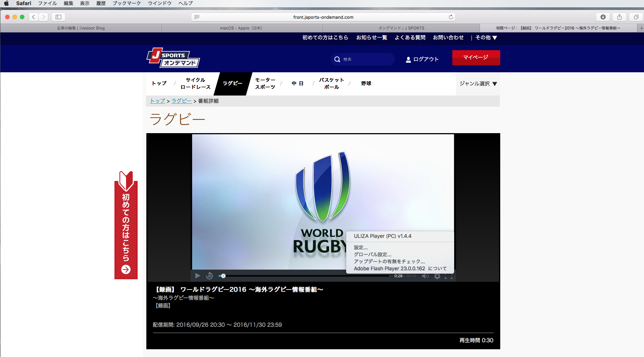The height and width of the screenshot is (357, 644).
Task: Show Reader view icon in address bar
Action: (197, 17)
